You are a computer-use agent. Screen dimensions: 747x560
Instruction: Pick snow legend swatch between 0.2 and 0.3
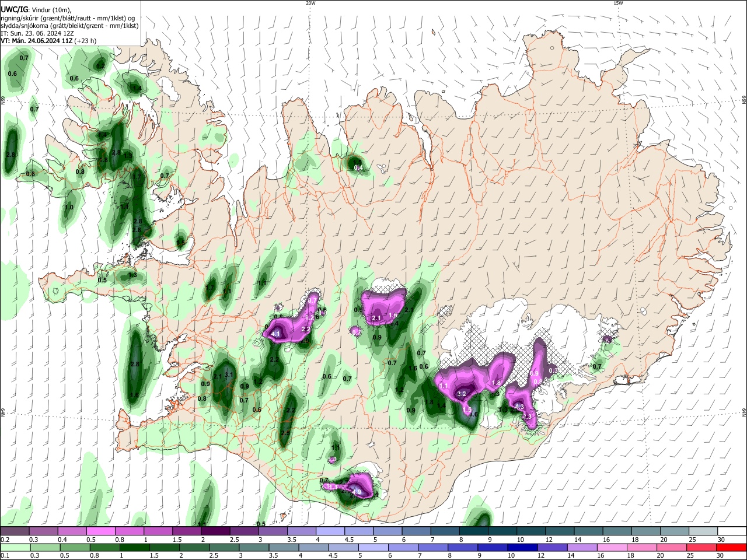point(15,531)
